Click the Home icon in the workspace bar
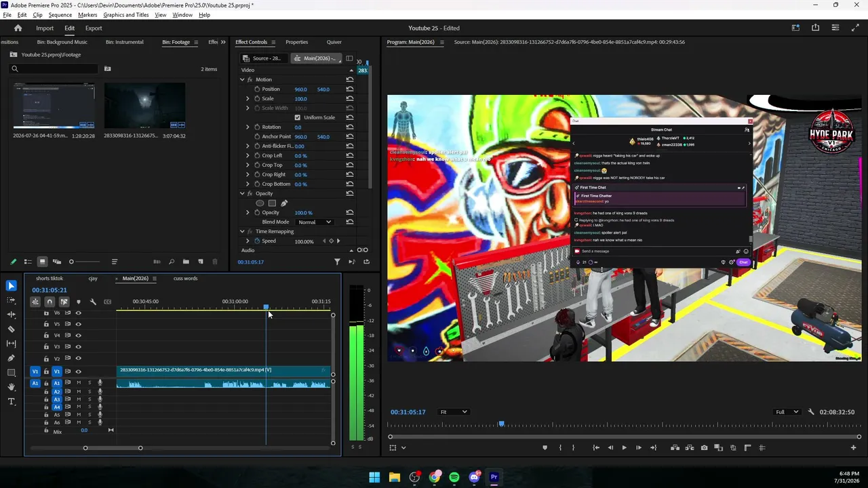 coord(18,28)
